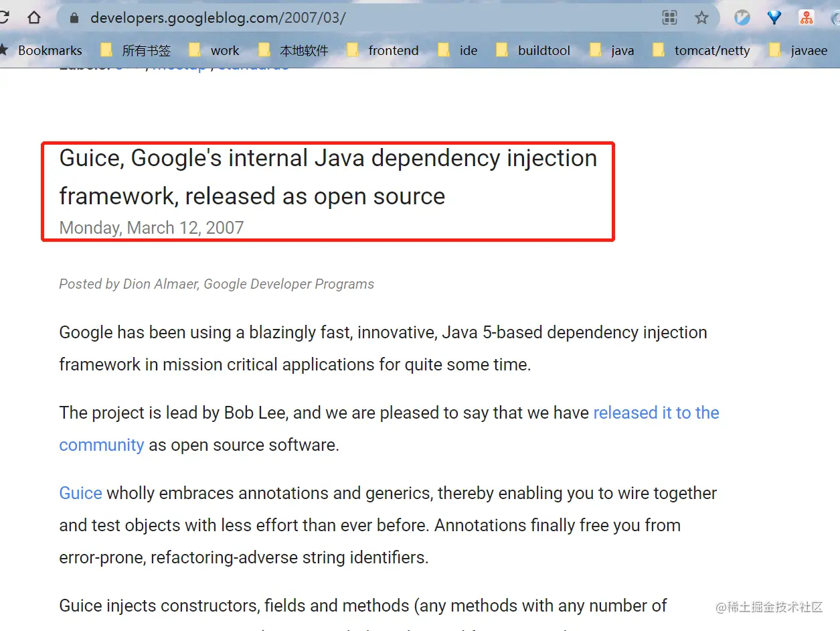Click the browser Home icon

pyautogui.click(x=34, y=18)
